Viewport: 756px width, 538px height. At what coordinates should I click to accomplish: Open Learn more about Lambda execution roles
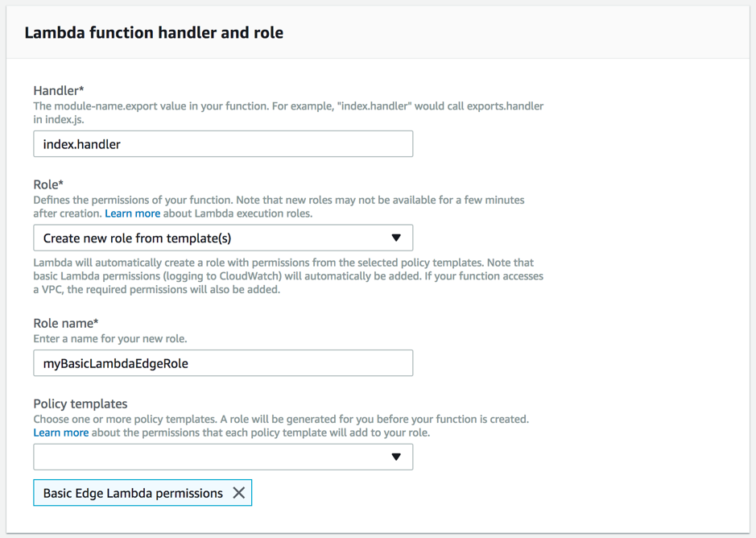click(132, 213)
